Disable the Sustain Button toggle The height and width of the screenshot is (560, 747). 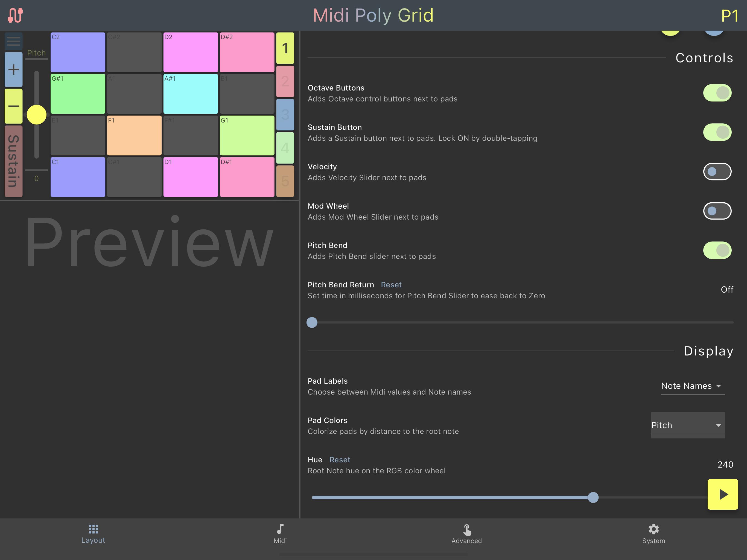coord(717,132)
